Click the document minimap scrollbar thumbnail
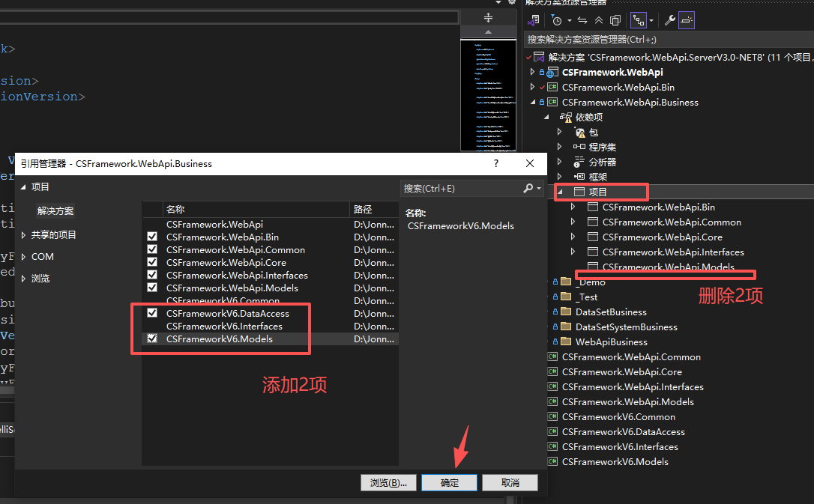This screenshot has width=814, height=504. (491, 90)
